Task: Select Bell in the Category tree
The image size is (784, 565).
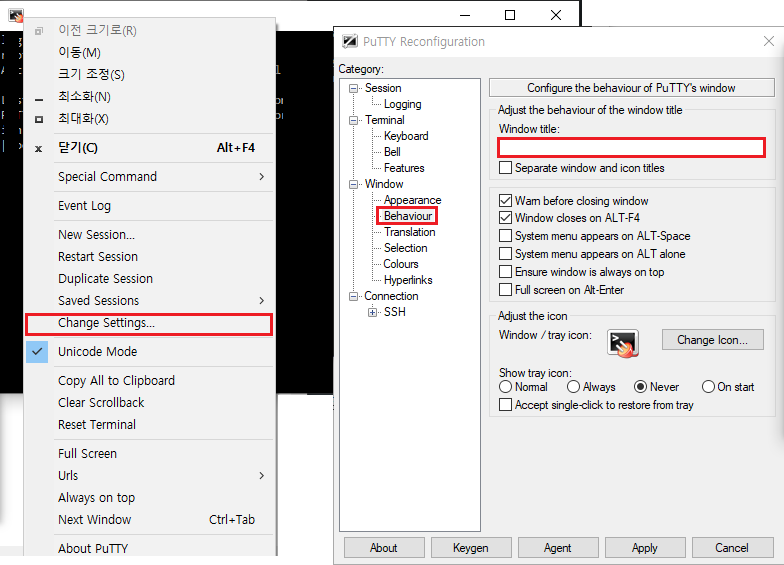Action: [392, 152]
